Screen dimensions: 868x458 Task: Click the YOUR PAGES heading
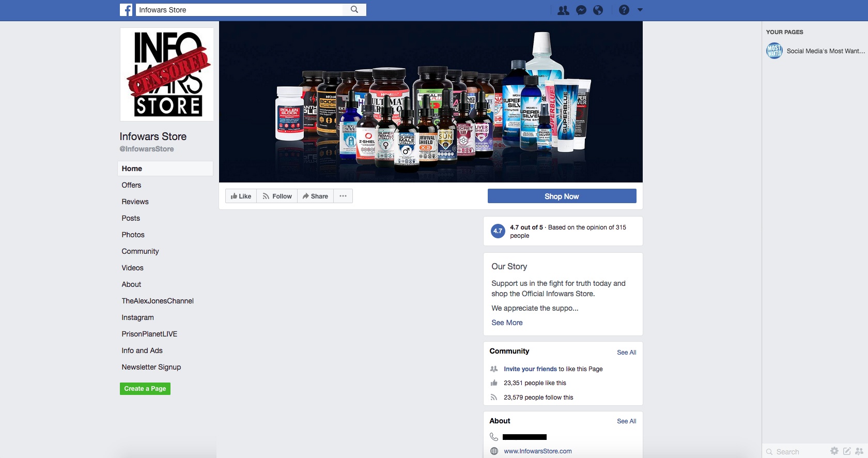pyautogui.click(x=784, y=32)
